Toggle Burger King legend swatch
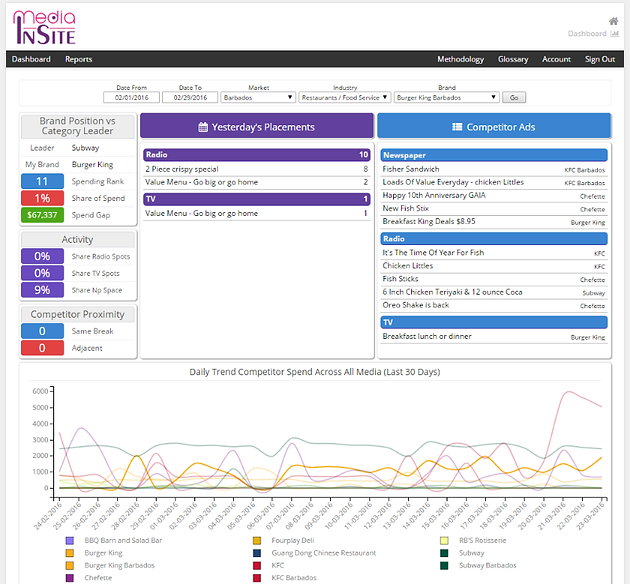The height and width of the screenshot is (584, 630). tap(70, 553)
